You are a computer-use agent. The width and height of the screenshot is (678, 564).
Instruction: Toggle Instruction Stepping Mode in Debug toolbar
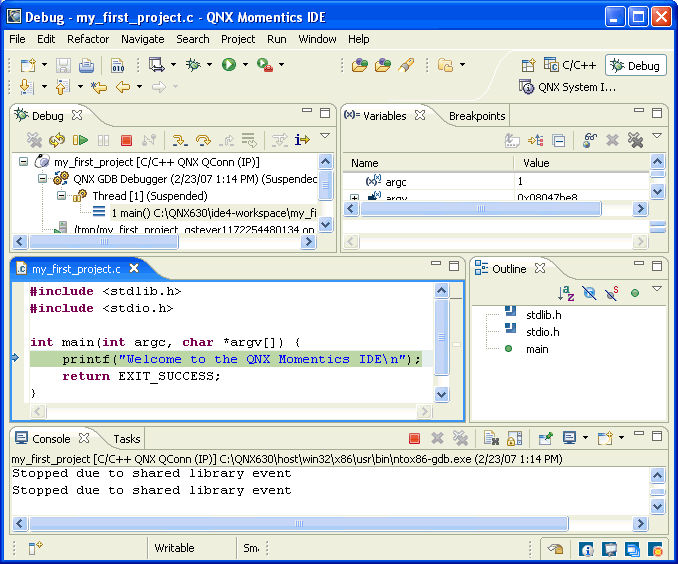pos(301,141)
